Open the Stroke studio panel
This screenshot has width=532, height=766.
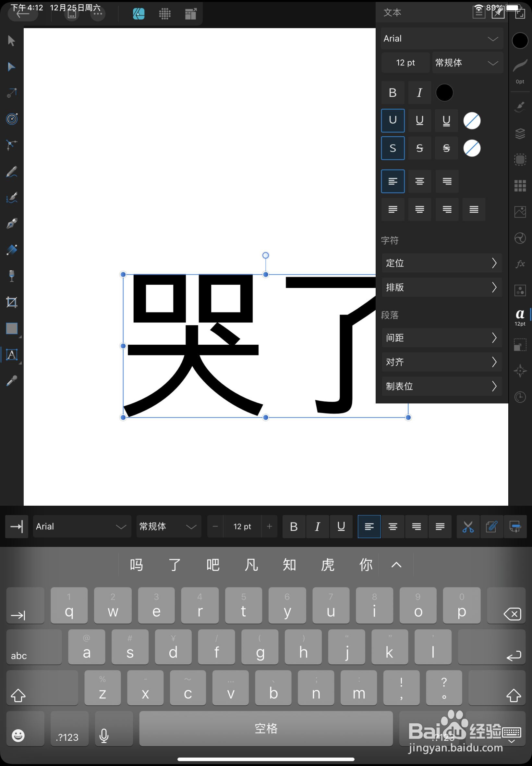pyautogui.click(x=520, y=65)
